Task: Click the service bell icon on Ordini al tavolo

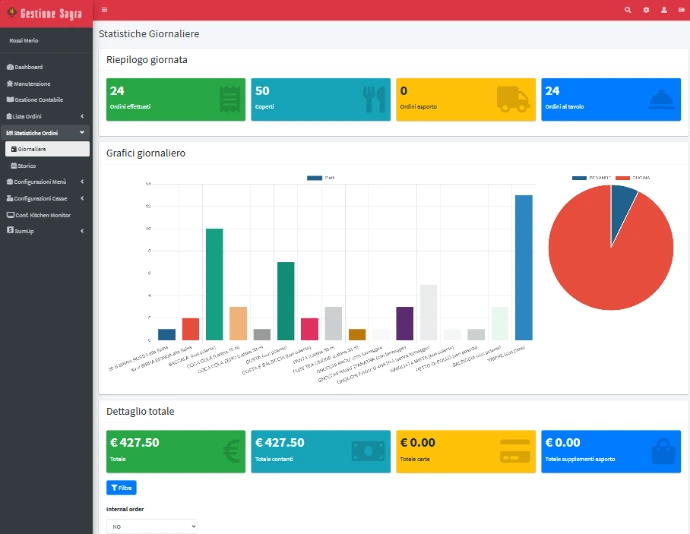Action: [x=661, y=99]
